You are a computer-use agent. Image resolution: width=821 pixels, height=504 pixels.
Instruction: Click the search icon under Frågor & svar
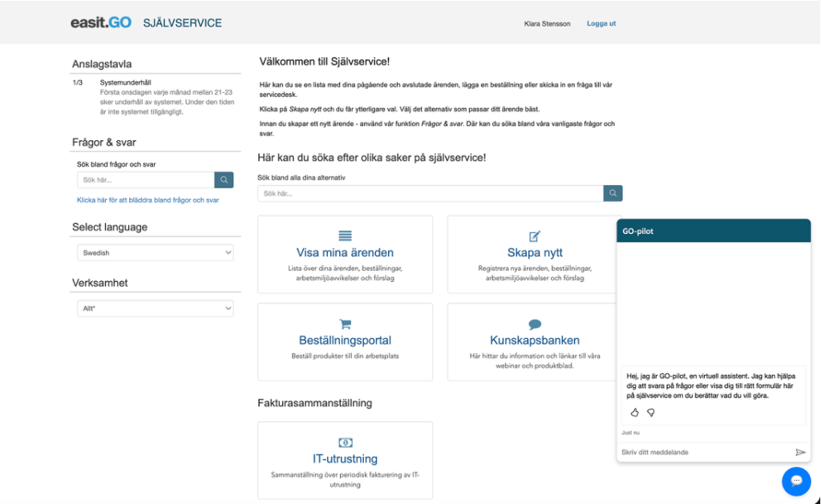[x=224, y=180]
